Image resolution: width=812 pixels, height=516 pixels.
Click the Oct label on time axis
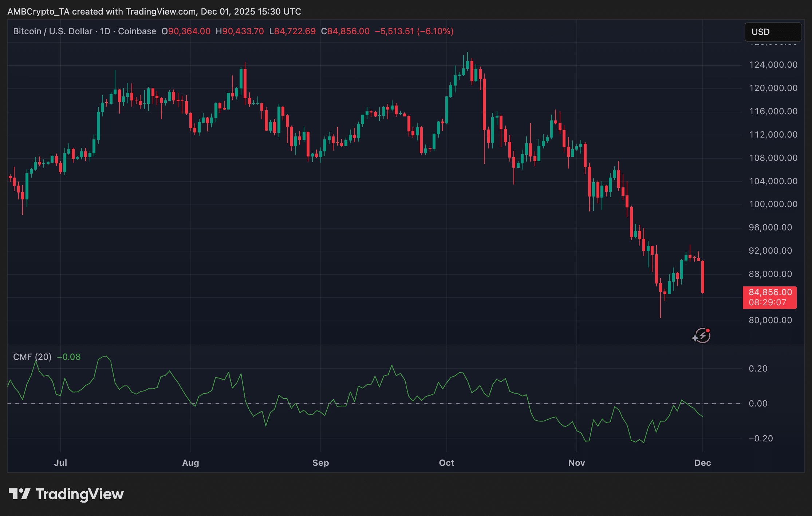pyautogui.click(x=446, y=463)
